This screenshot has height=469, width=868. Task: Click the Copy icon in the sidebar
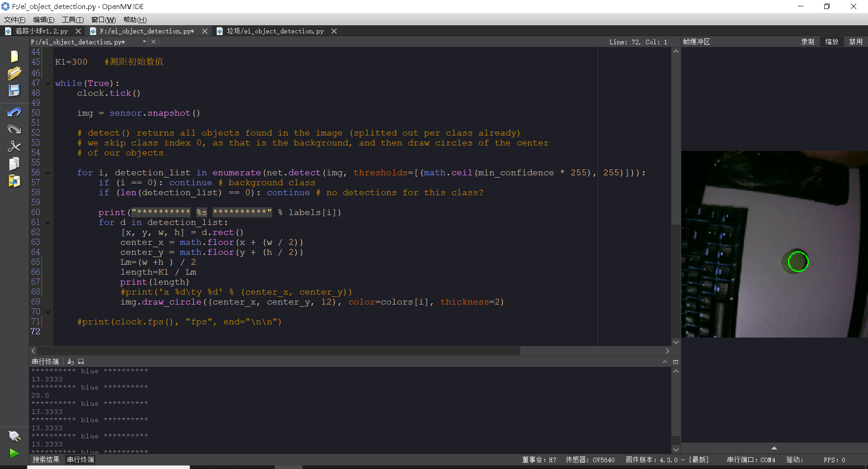click(14, 164)
